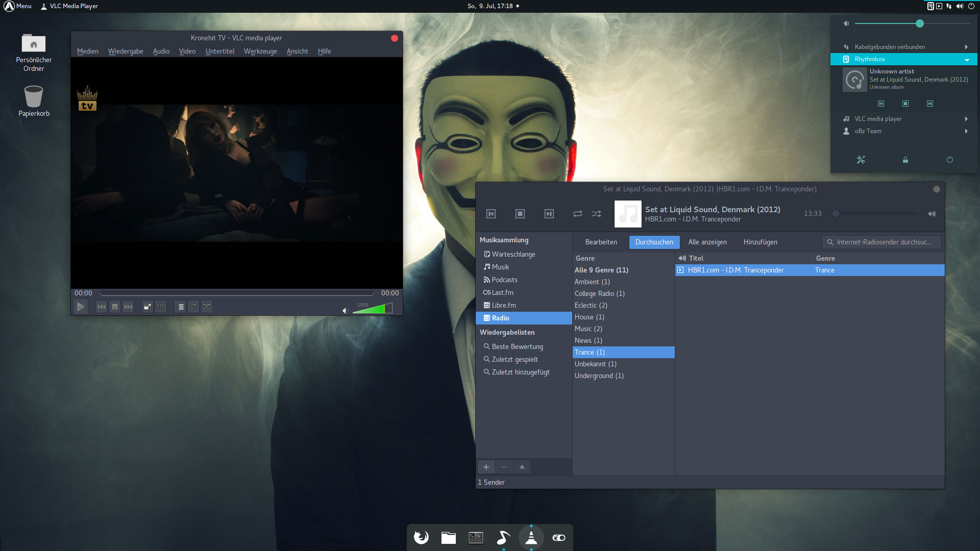Click the VLC play button

click(x=81, y=307)
